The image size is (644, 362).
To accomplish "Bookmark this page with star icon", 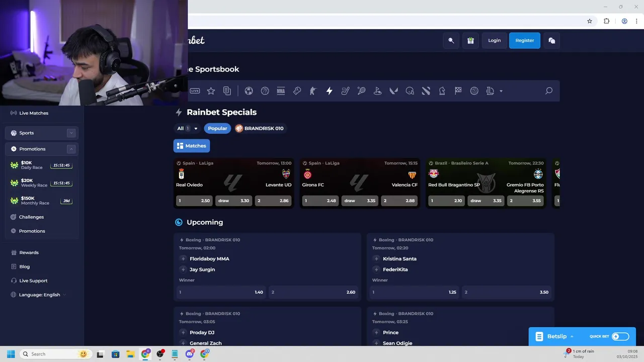I will point(590,21).
